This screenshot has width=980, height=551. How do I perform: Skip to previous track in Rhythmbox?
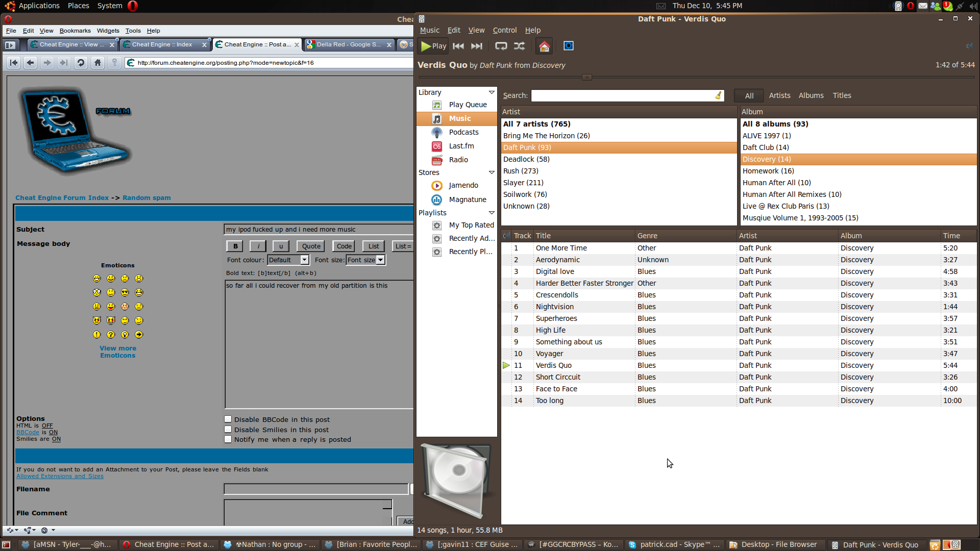tap(458, 46)
